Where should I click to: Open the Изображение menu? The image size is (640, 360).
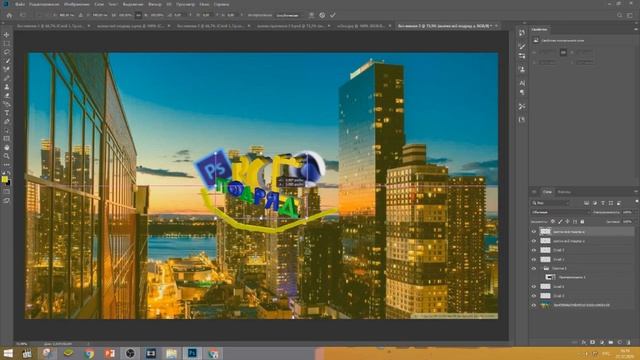pos(76,4)
